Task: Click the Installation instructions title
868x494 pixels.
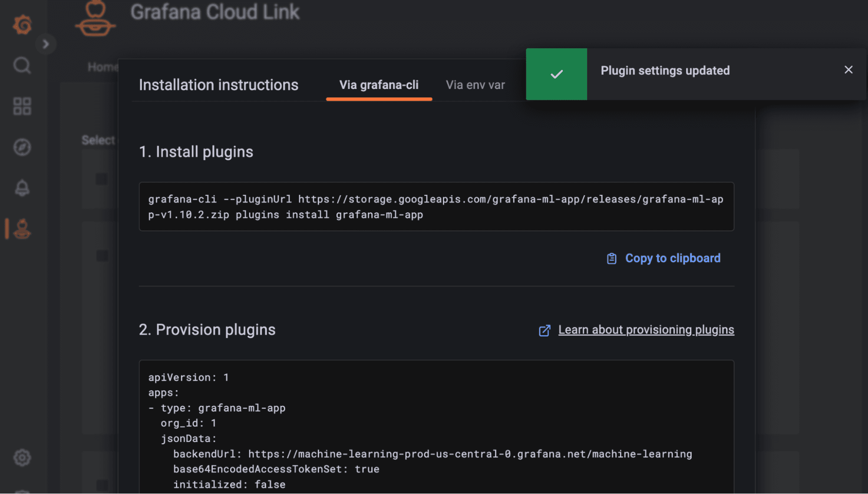Action: coord(218,85)
